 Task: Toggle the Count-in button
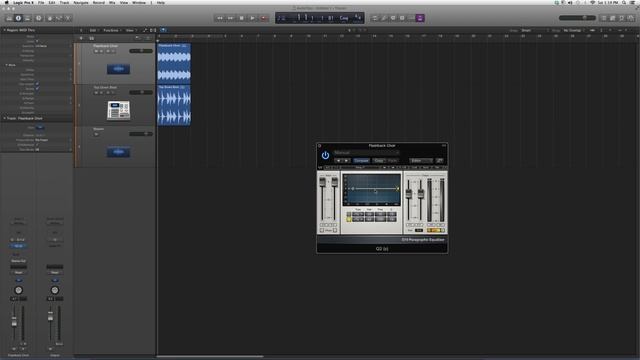coord(411,18)
